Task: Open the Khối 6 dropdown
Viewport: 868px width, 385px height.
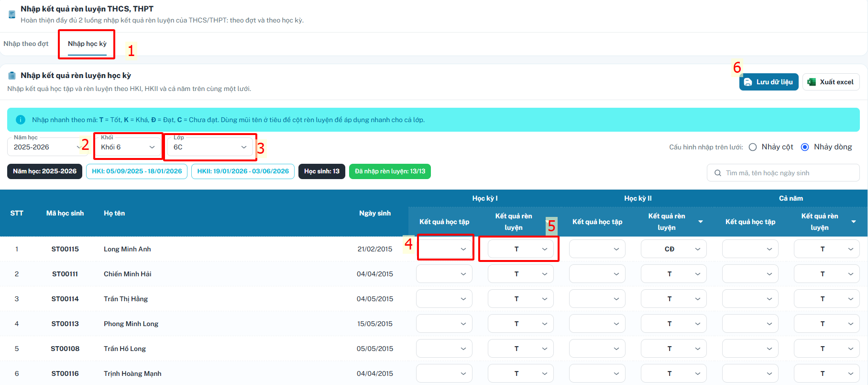Action: pos(128,147)
